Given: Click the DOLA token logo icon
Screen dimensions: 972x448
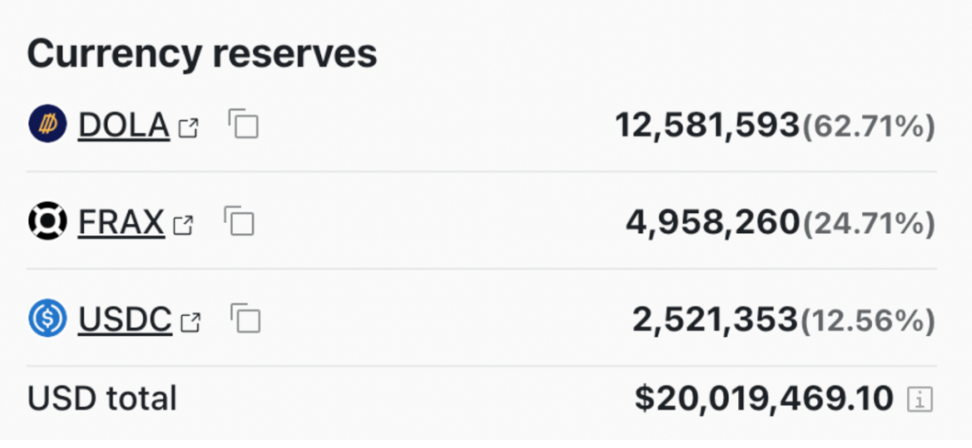Looking at the screenshot, I should pyautogui.click(x=47, y=124).
